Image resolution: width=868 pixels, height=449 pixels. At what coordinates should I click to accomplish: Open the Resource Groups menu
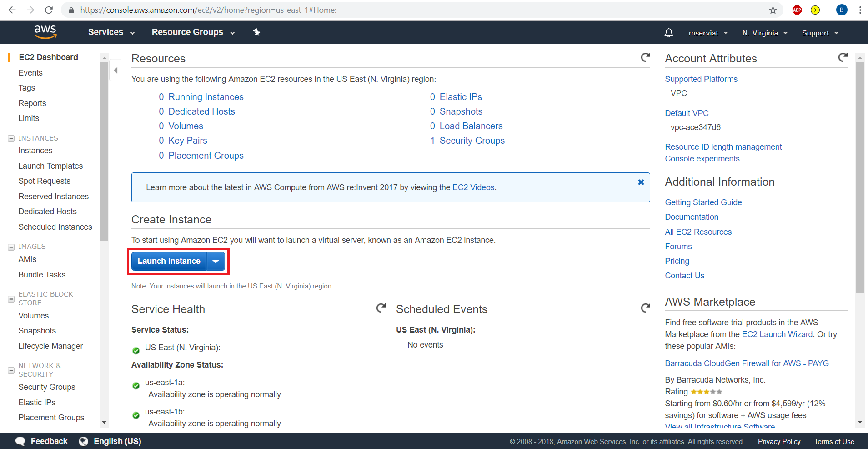click(193, 32)
